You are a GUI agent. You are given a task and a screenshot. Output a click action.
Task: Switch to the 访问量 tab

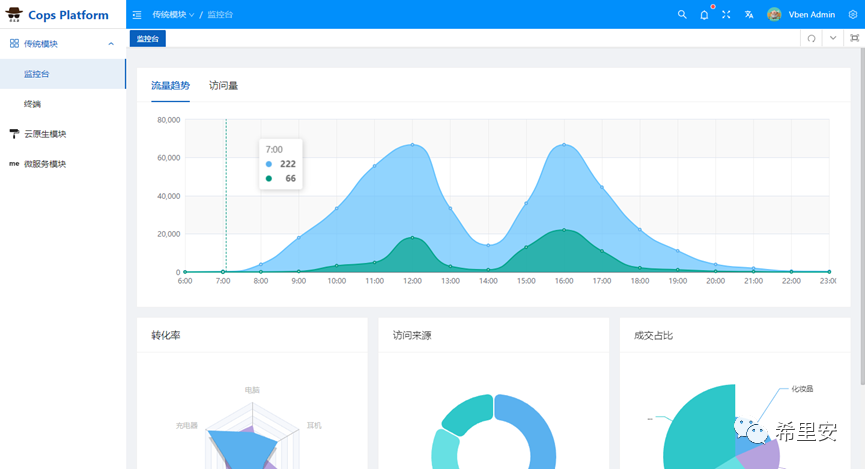point(223,86)
